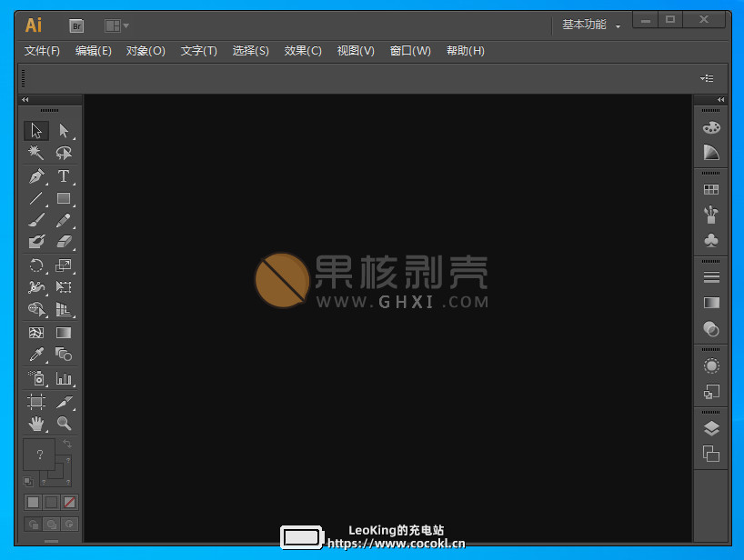
Task: Select the Eyedropper tool
Action: [x=36, y=355]
